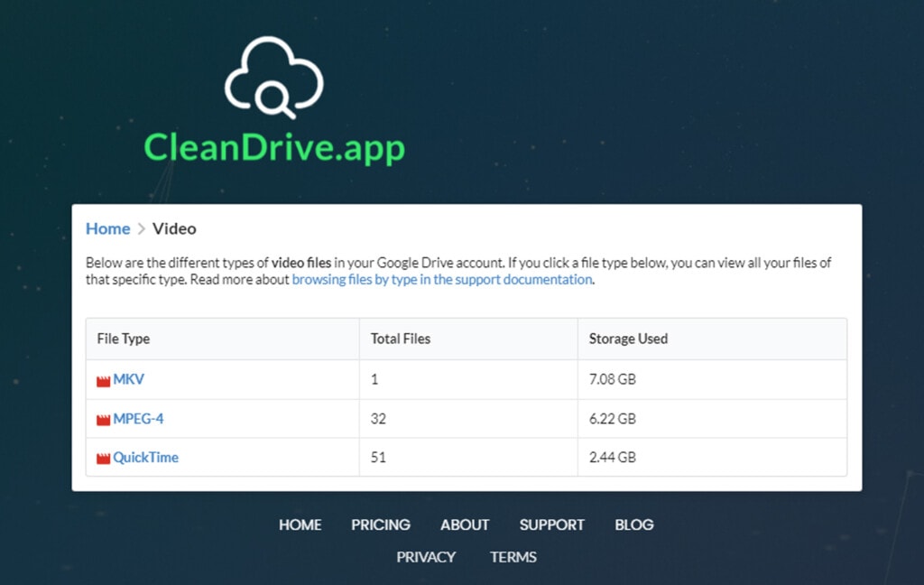
Task: Open the QuickTime file type link
Action: 145,457
